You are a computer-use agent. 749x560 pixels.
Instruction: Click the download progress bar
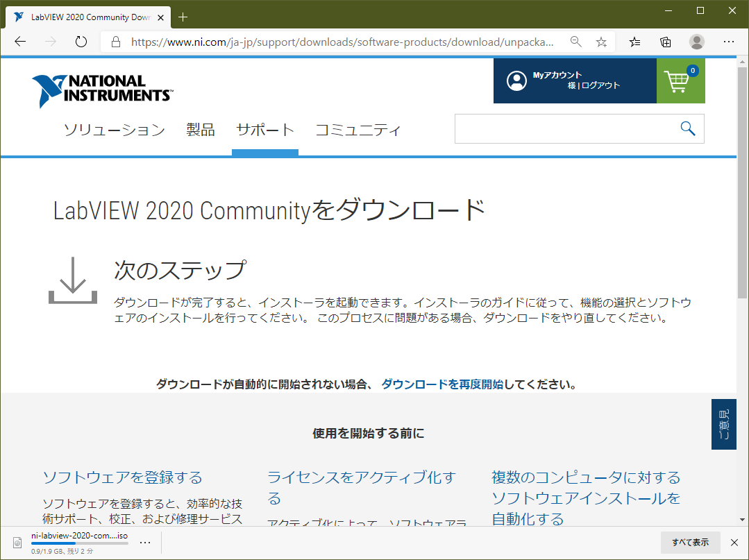coord(79,543)
